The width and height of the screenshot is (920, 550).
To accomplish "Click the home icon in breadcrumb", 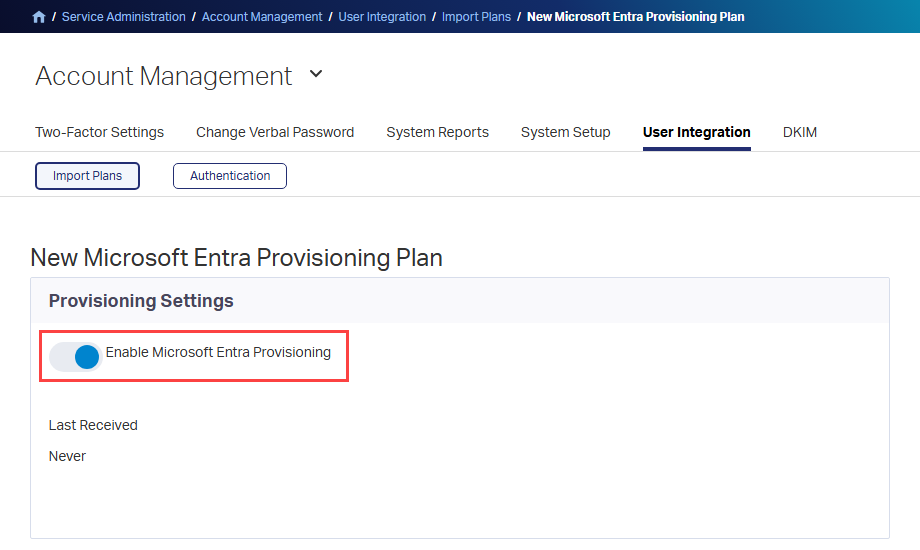I will (39, 17).
